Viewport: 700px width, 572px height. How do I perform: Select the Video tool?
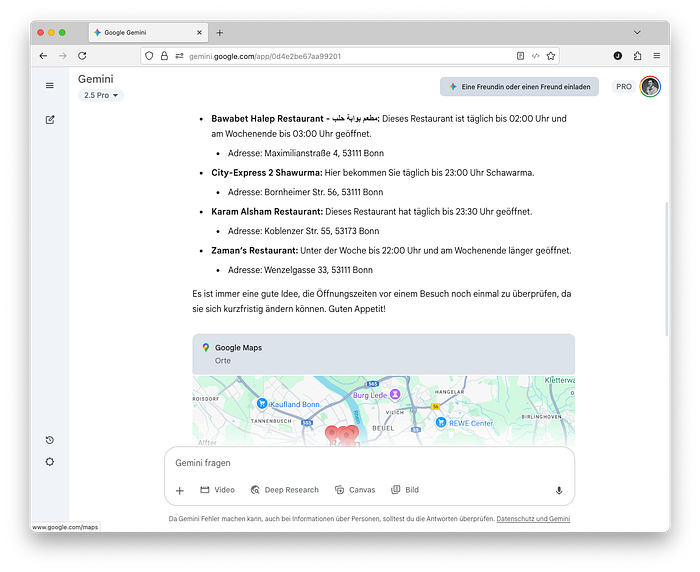217,490
